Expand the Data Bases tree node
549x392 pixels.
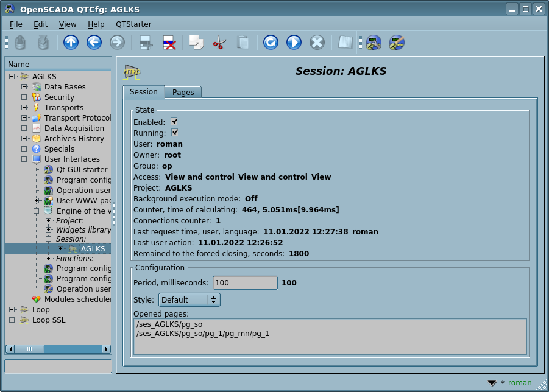tap(24, 86)
